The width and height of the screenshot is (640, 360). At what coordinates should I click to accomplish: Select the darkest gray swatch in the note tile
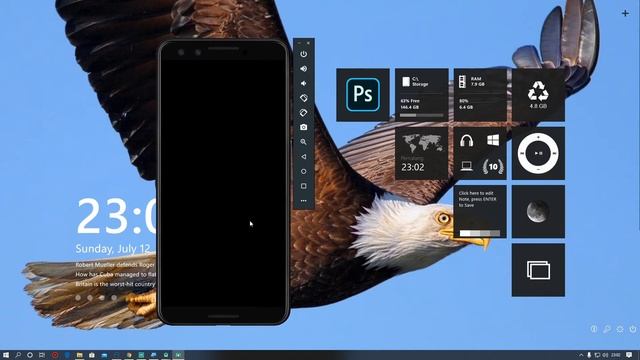click(x=495, y=233)
